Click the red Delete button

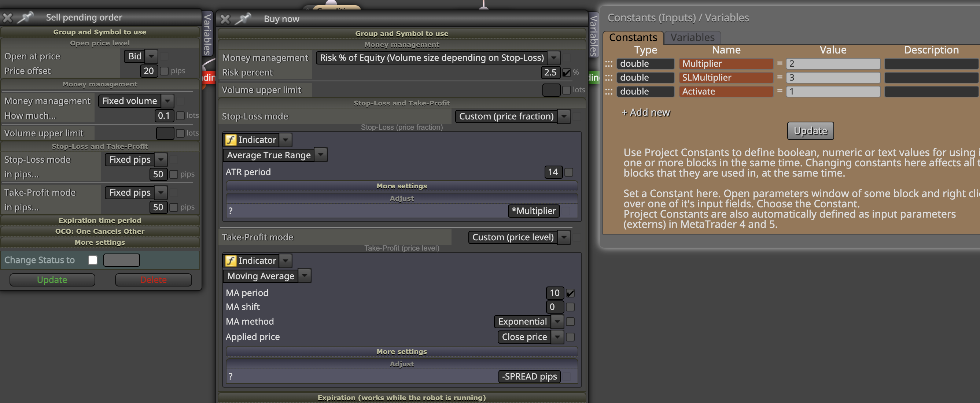(153, 280)
